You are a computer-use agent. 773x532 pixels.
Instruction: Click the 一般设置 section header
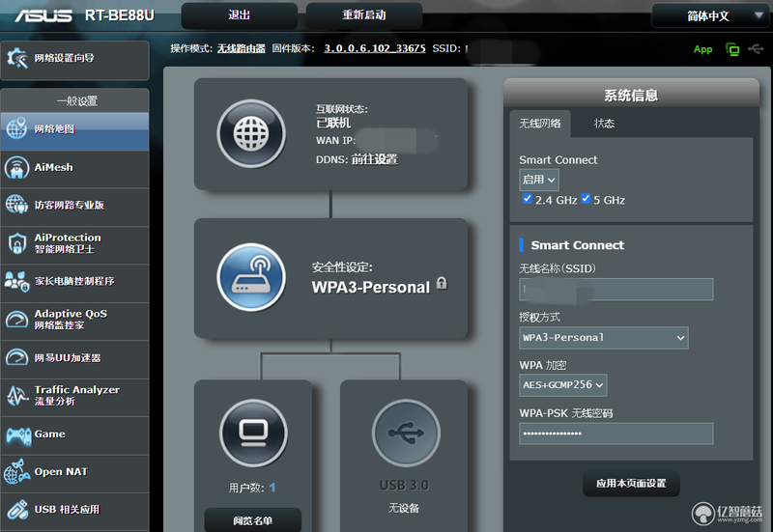click(75, 101)
